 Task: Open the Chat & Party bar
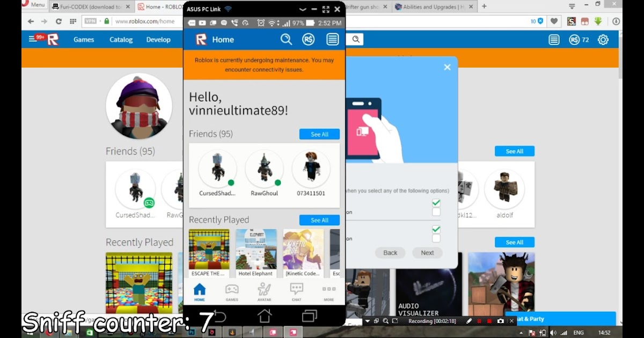pyautogui.click(x=560, y=319)
